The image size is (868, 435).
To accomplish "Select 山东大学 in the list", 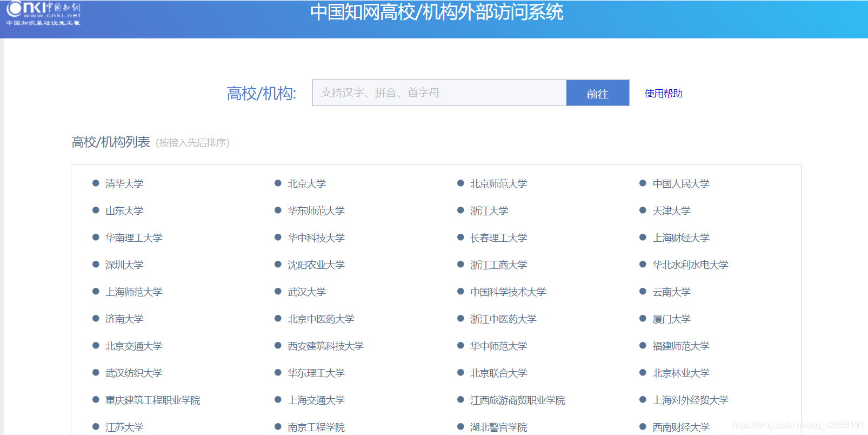I will point(124,211).
